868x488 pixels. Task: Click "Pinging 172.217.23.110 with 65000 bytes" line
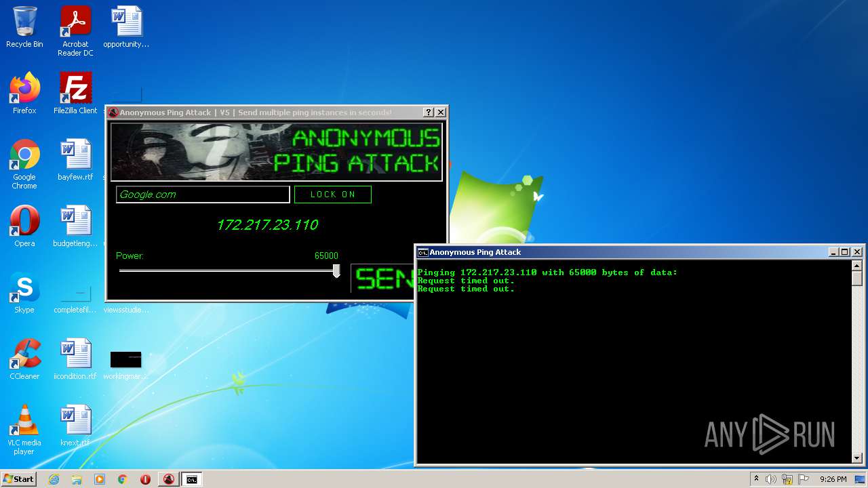tap(547, 272)
